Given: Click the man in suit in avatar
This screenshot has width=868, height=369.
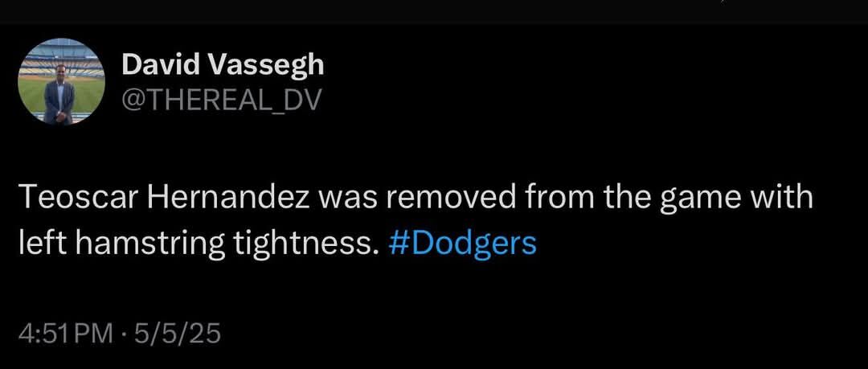Looking at the screenshot, I should (59, 95).
